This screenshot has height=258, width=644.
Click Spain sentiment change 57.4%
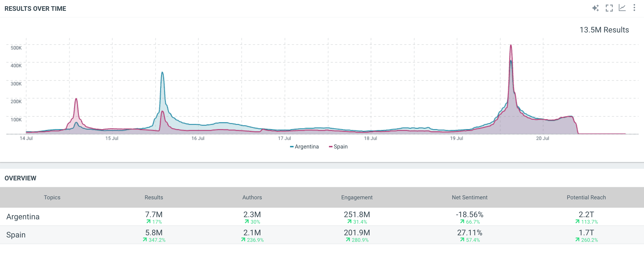pos(470,240)
